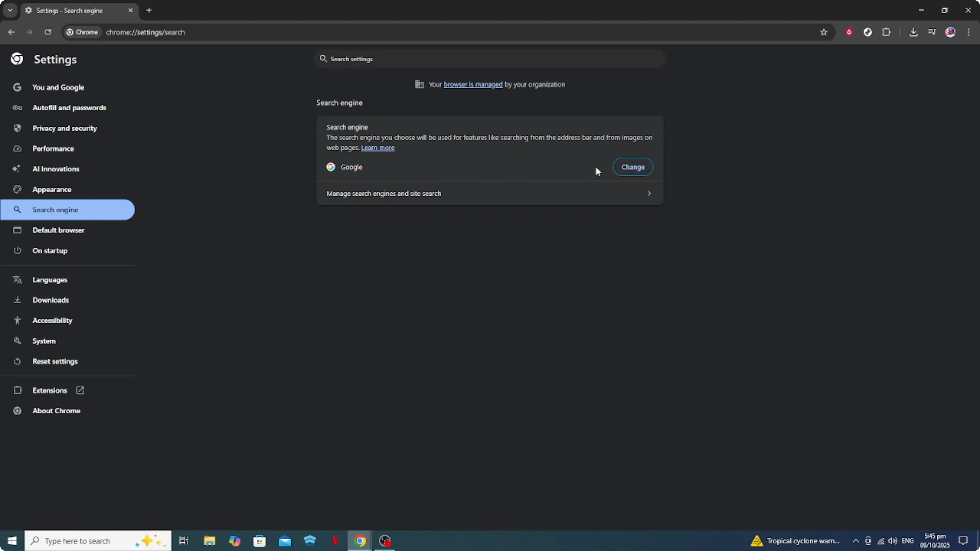
Task: Open Task View in taskbar
Action: point(184,541)
